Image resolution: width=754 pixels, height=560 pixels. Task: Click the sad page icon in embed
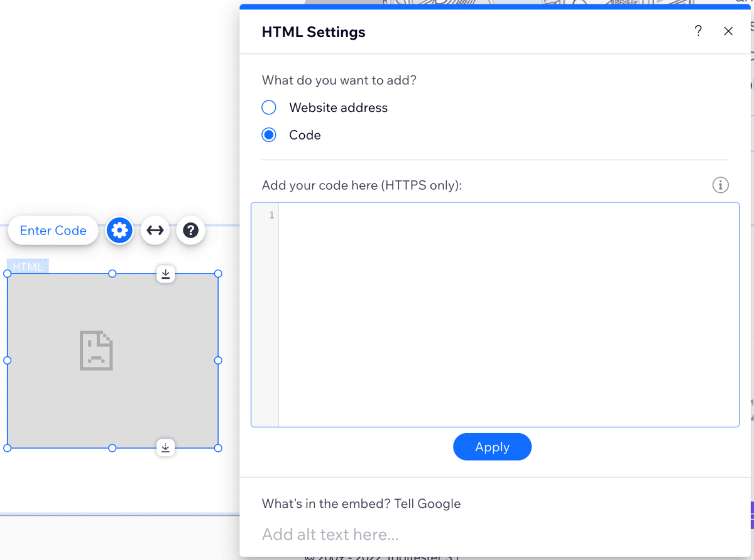click(x=96, y=351)
